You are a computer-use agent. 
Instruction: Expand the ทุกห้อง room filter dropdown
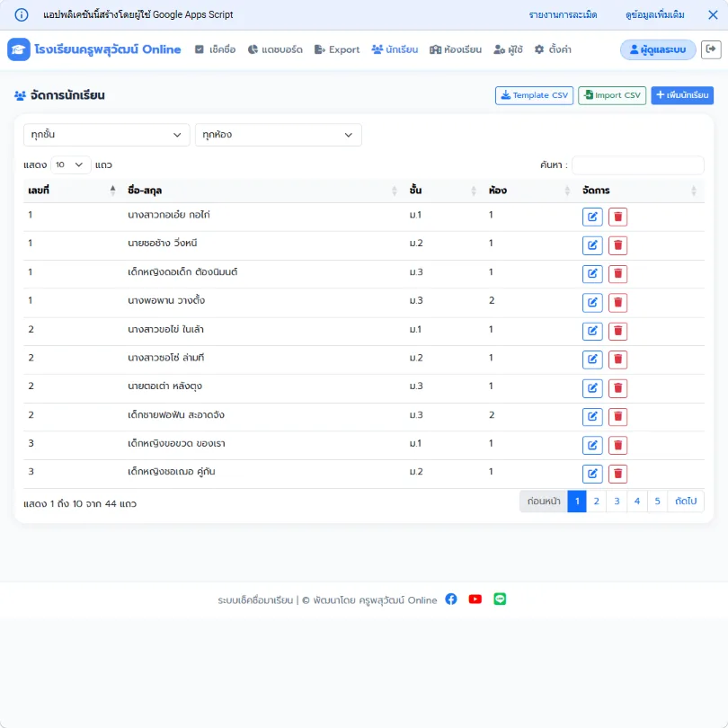tap(278, 135)
